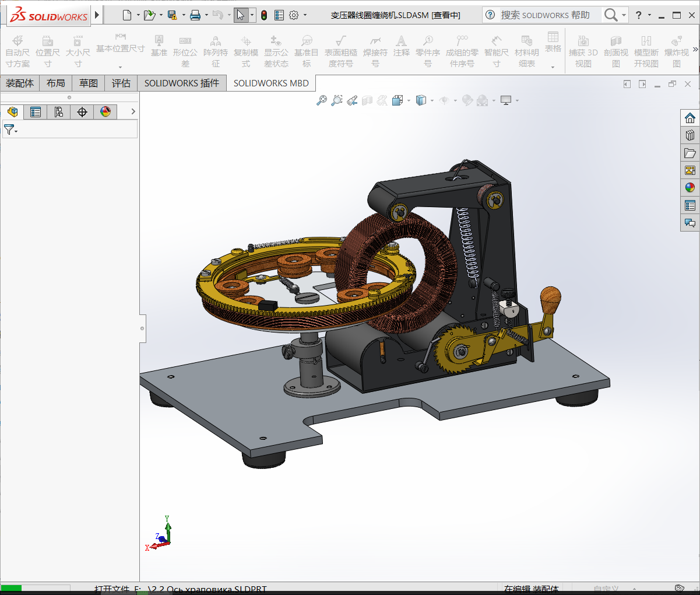Image resolution: width=700 pixels, height=595 pixels.
Task: Open the Options gear icon
Action: [294, 15]
